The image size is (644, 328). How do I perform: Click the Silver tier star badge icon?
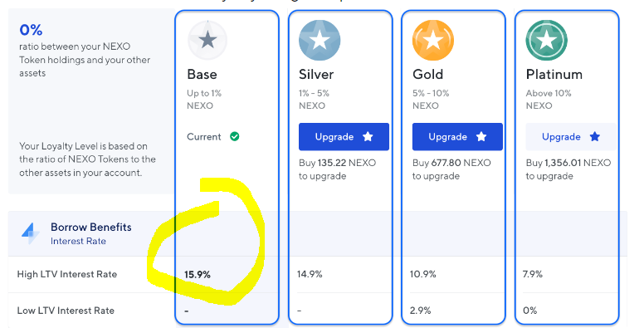point(320,41)
